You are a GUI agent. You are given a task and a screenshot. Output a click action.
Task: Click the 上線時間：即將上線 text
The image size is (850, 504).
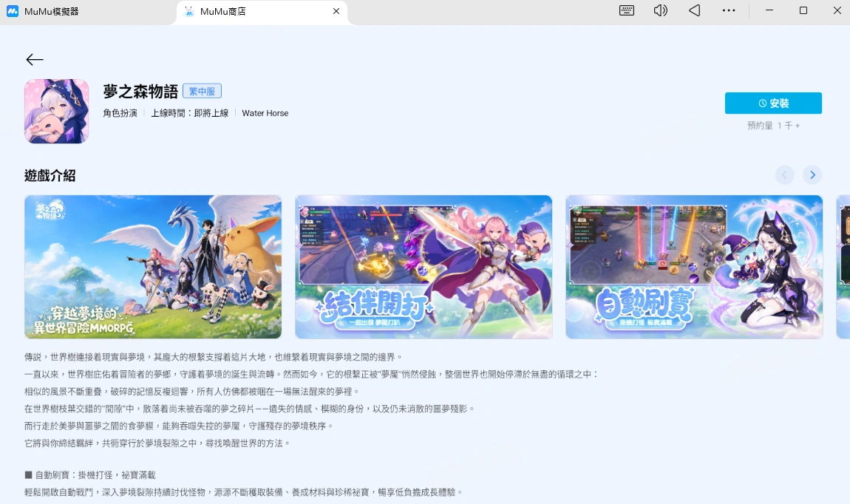[x=190, y=113]
